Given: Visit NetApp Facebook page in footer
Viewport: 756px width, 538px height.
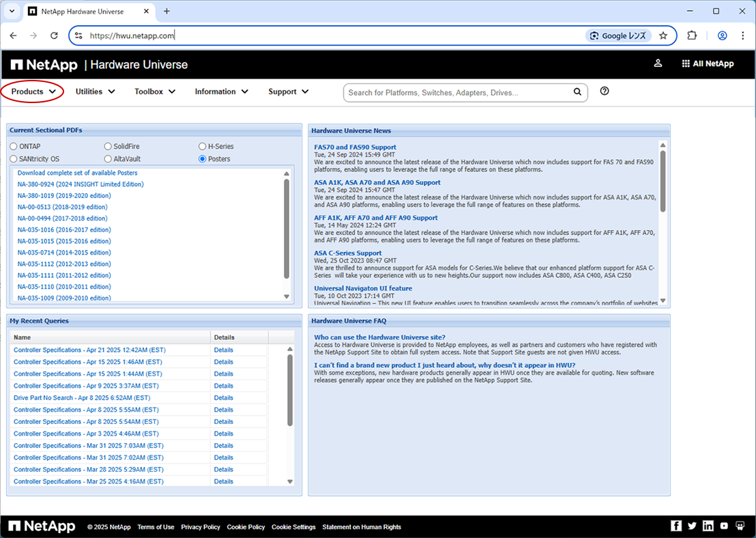Looking at the screenshot, I should tap(676, 526).
